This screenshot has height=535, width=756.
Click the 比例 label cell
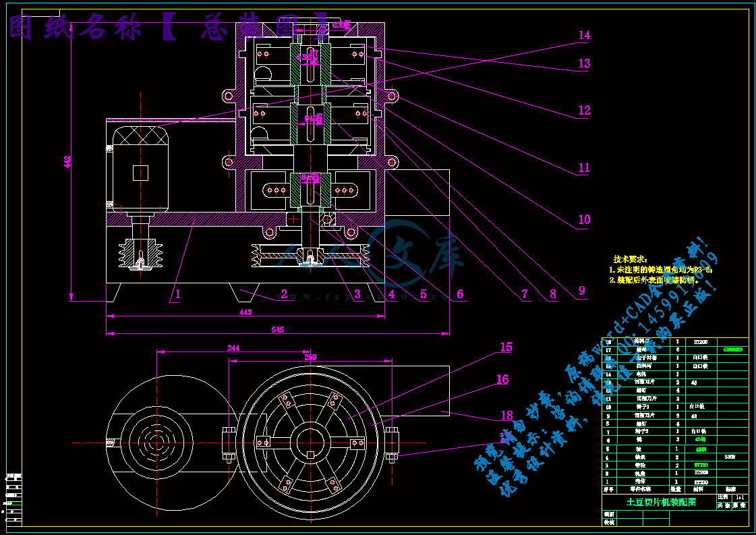(724, 497)
